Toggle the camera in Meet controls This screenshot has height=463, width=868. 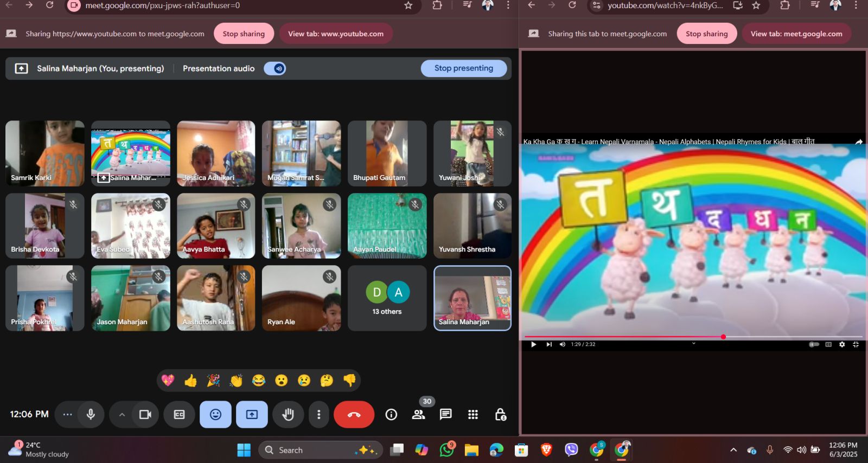point(145,415)
